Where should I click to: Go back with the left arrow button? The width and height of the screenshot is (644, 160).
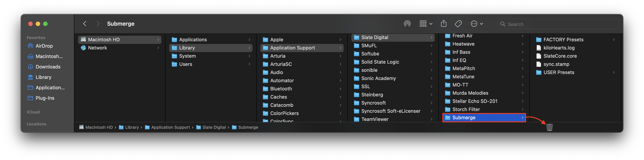[85, 24]
